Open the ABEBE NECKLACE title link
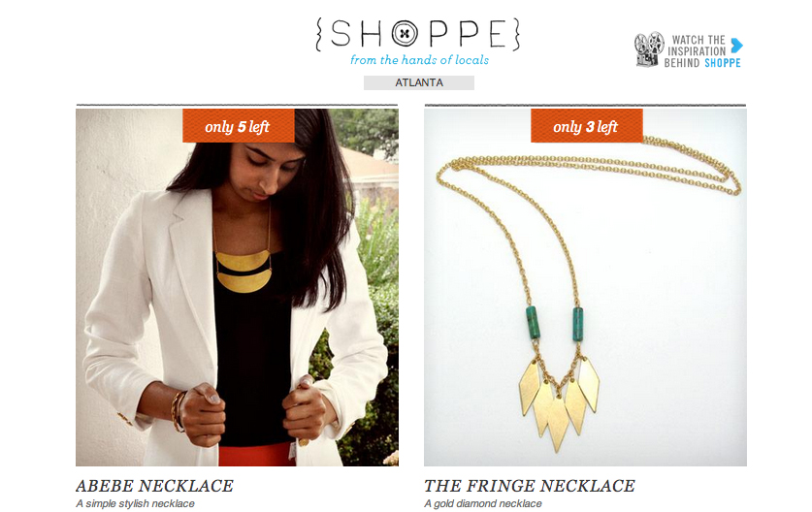The height and width of the screenshot is (512, 812). coord(154,486)
